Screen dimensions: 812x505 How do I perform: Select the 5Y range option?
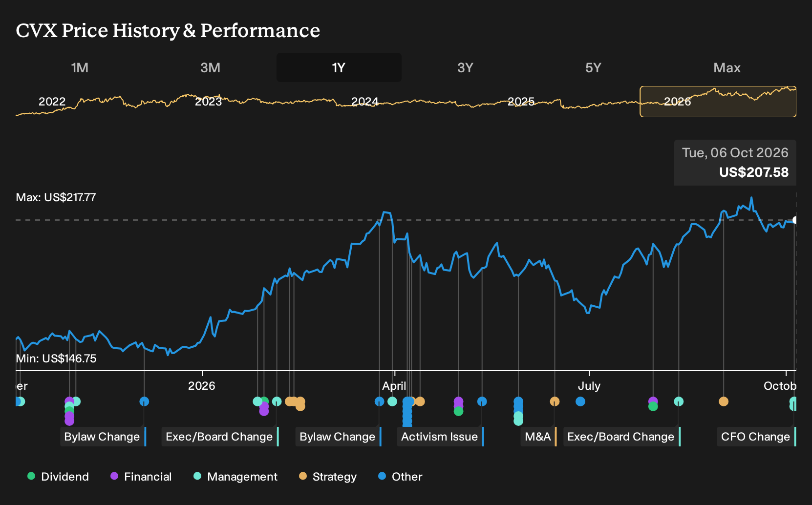pos(593,67)
